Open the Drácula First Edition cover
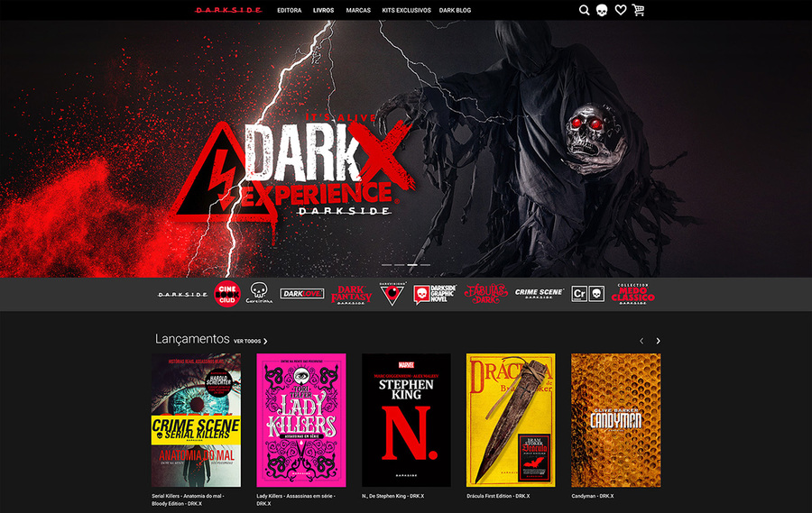This screenshot has width=812, height=513. (512, 420)
